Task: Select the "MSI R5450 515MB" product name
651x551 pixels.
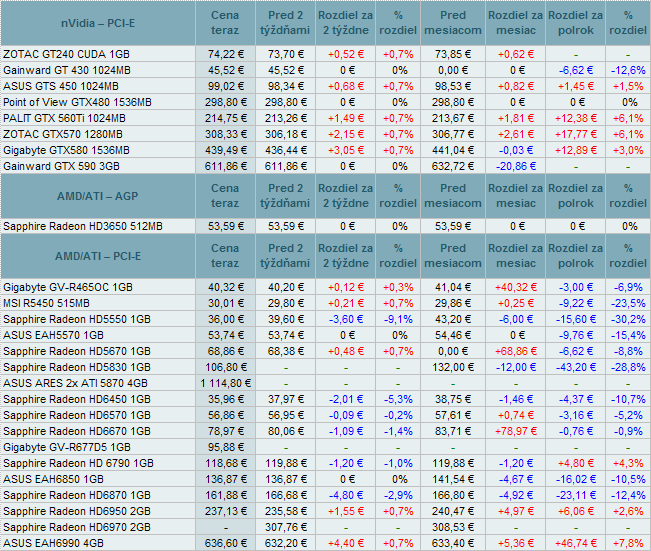Action: pyautogui.click(x=46, y=303)
